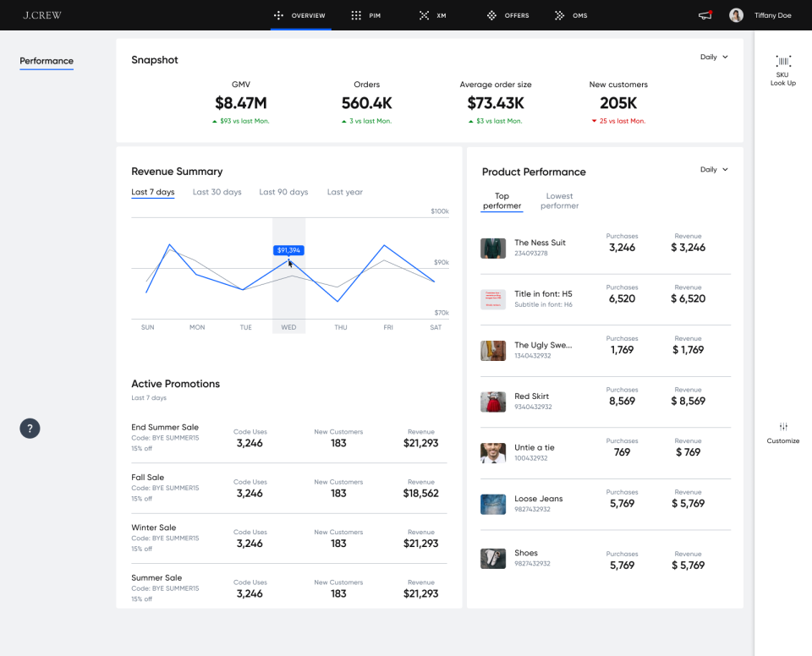Switch to the Lowest performer view
Screen dimensions: 812x656
[x=562, y=200]
